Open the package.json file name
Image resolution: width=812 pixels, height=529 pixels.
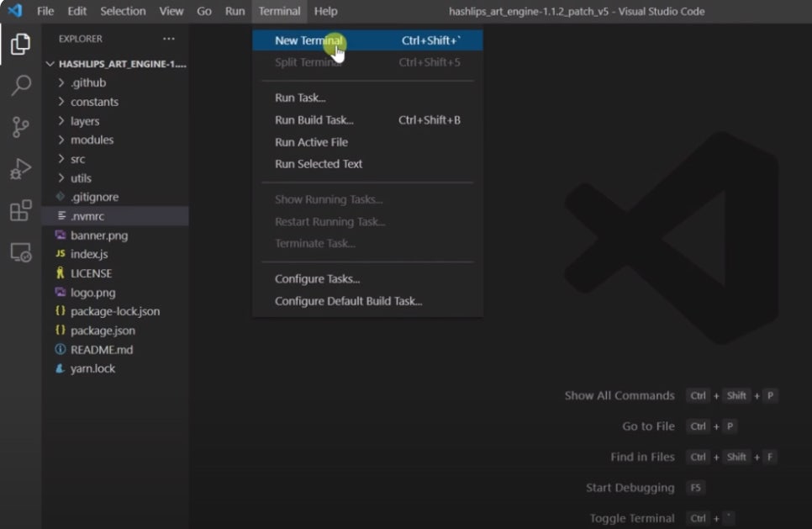[x=103, y=330]
